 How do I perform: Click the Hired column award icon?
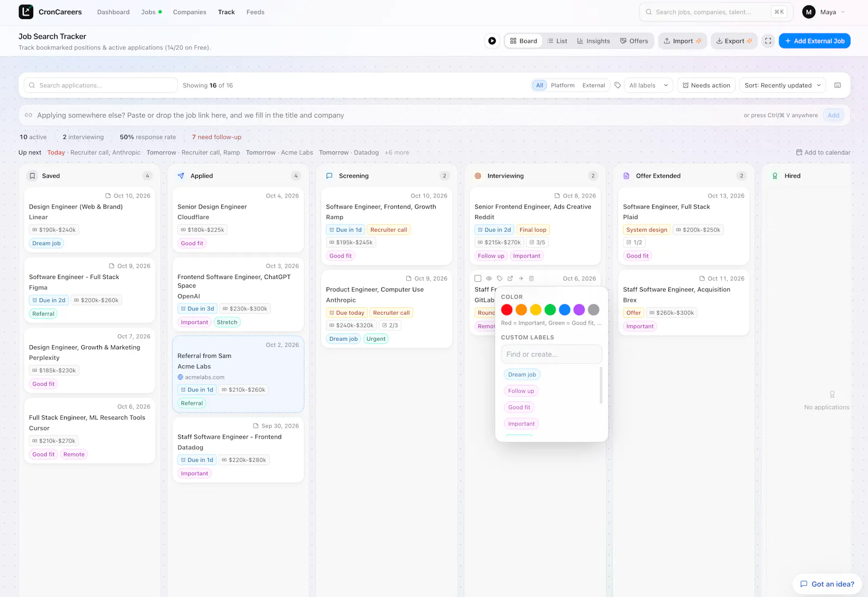(x=775, y=176)
